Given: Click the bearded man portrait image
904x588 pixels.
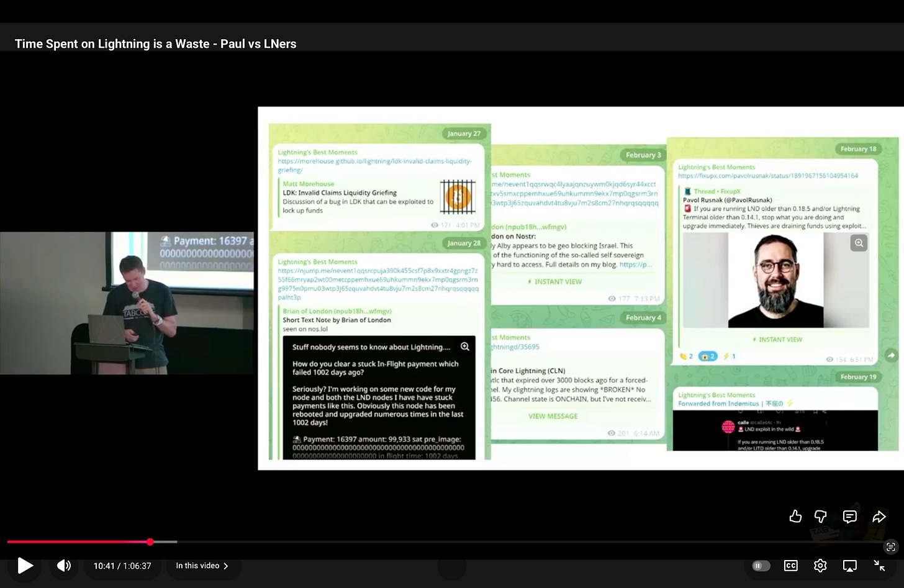Looking at the screenshot, I should click(x=776, y=280).
